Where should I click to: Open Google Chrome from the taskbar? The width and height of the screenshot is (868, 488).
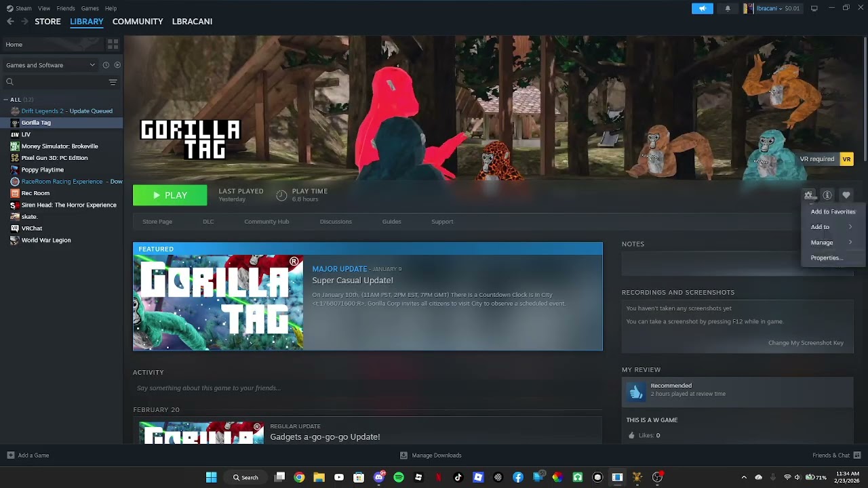pos(299,477)
